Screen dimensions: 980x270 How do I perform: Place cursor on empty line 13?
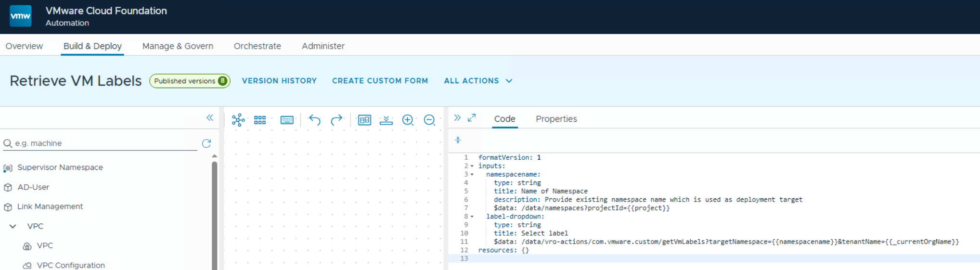[714, 258]
